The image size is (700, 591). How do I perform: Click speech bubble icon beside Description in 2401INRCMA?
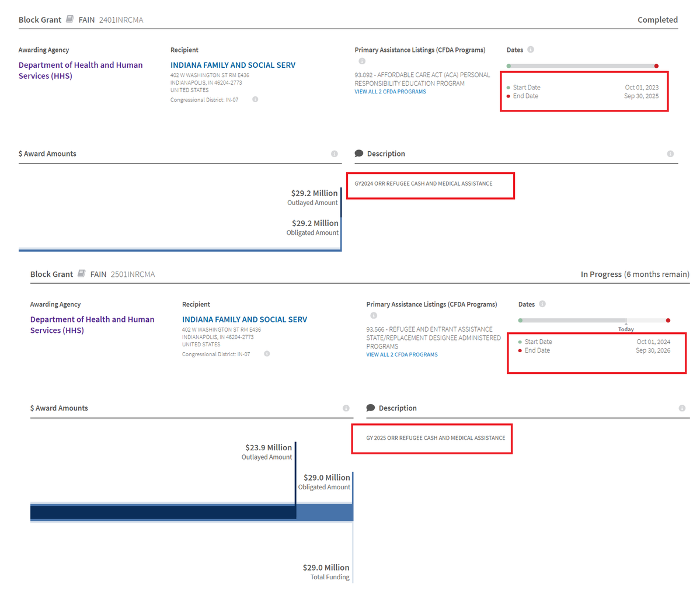pos(359,153)
